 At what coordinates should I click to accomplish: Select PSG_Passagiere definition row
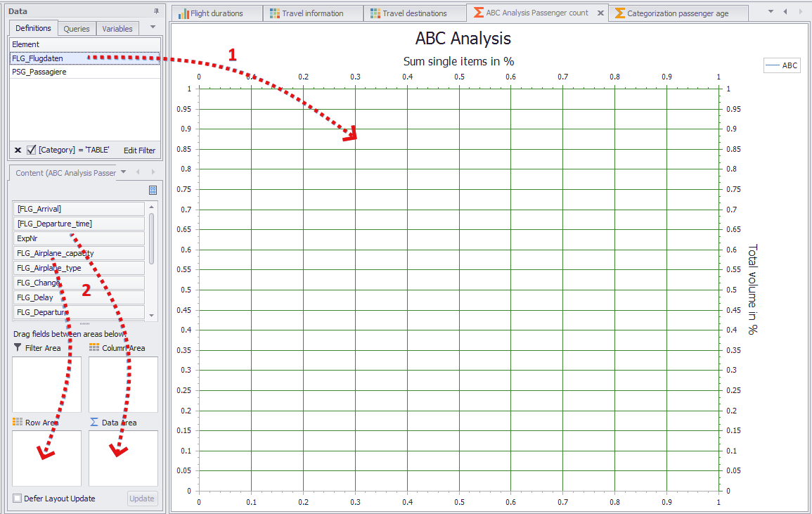pos(85,72)
